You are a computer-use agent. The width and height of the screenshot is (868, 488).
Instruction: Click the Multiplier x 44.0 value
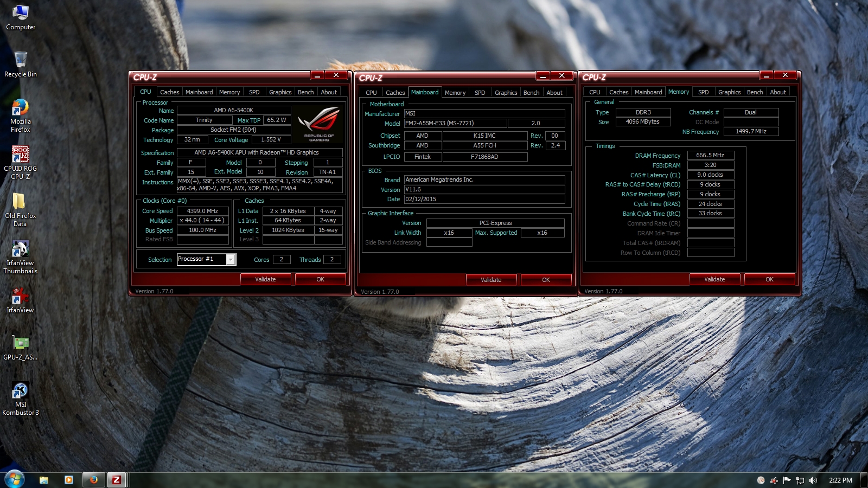pyautogui.click(x=202, y=221)
